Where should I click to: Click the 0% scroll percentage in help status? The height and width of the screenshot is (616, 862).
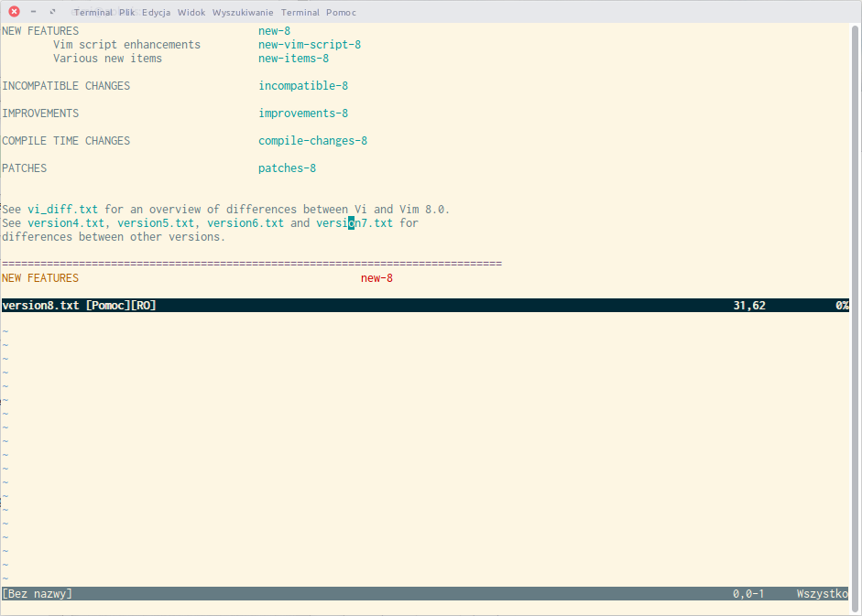(842, 306)
